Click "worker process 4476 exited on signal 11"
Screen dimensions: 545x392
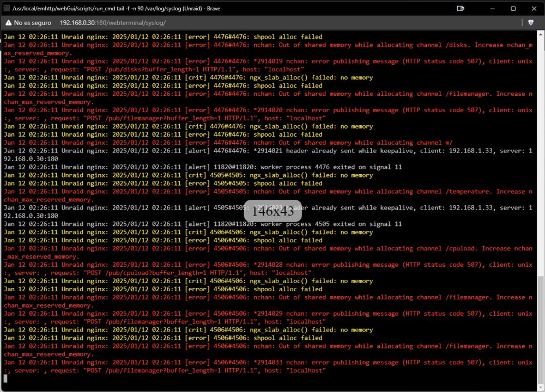click(331, 167)
